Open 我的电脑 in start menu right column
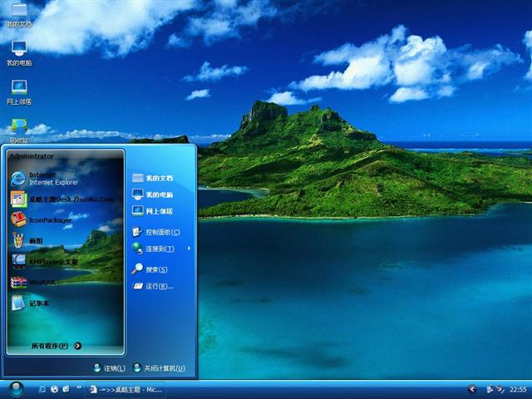 coord(153,195)
